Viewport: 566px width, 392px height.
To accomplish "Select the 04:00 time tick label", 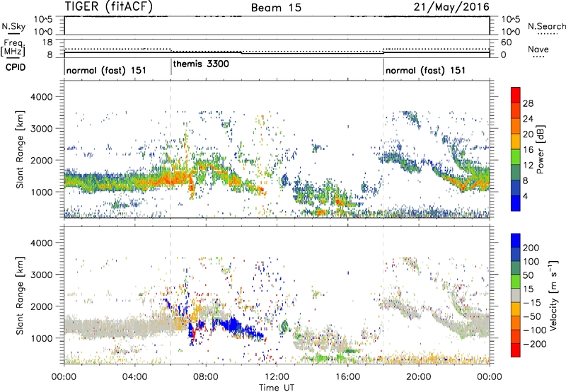I will [134, 377].
